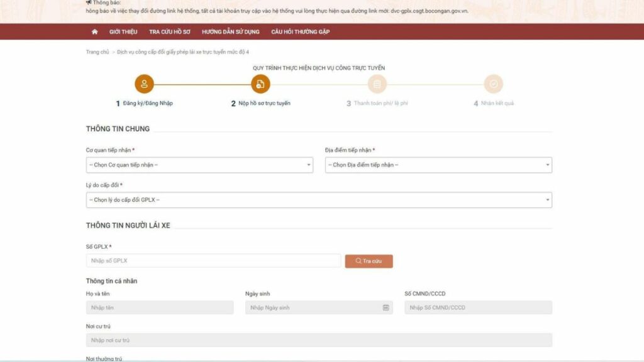Open Hướng dẫn sử dụng menu
The width and height of the screenshot is (644, 362).
[230, 31]
